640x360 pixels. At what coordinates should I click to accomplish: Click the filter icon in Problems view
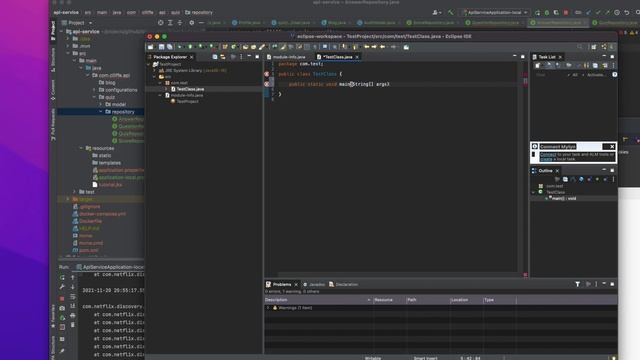pyautogui.click(x=578, y=284)
